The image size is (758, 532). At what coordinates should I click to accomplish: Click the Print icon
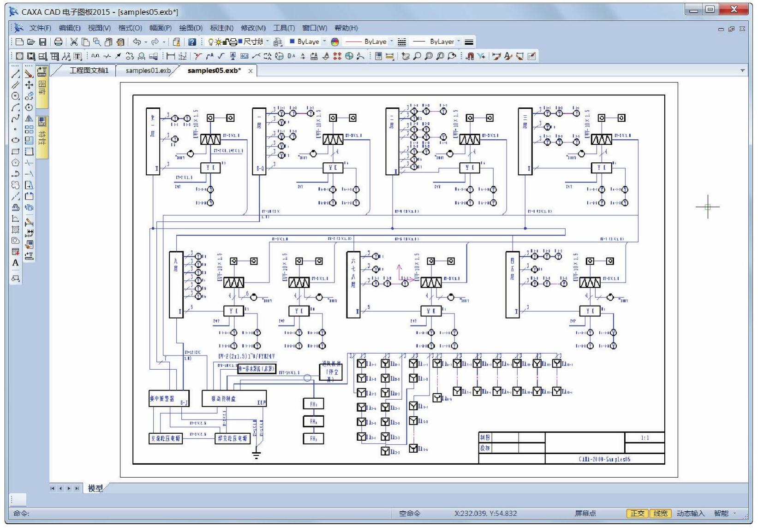[x=58, y=42]
